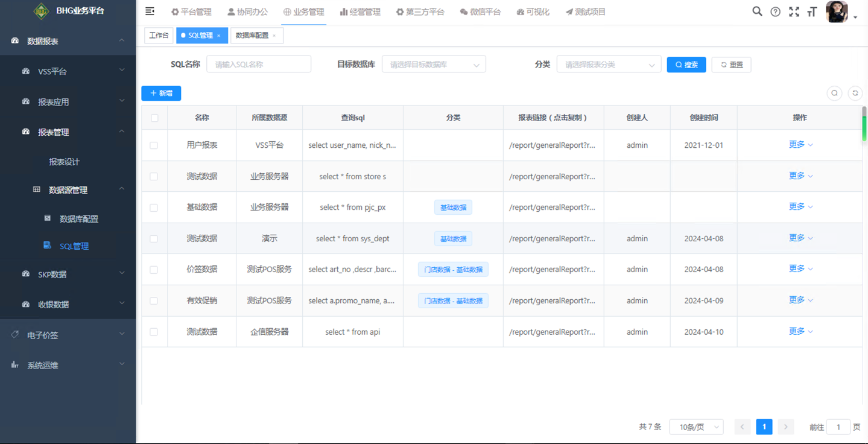Tick the checkbox for 价签数据 row
The height and width of the screenshot is (444, 868).
pos(154,270)
